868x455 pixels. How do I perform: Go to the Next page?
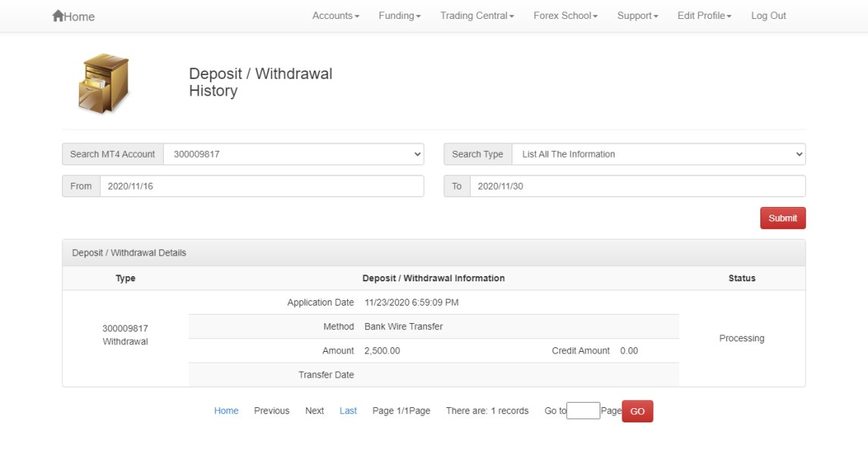pyautogui.click(x=315, y=411)
